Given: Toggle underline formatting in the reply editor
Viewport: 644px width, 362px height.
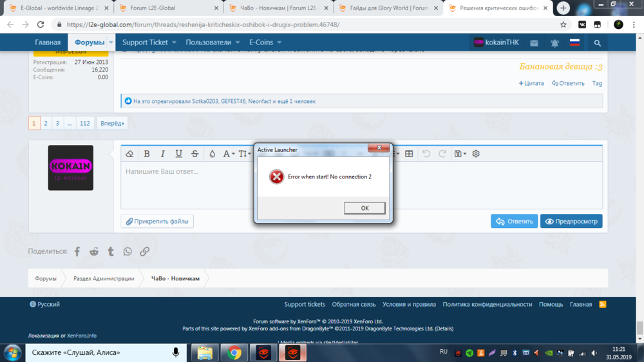Looking at the screenshot, I should pos(178,154).
